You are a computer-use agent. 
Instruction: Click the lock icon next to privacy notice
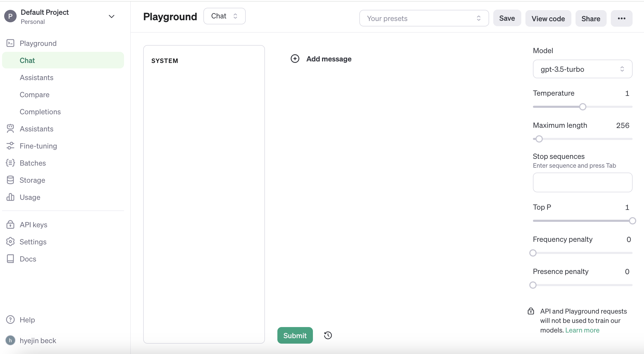pyautogui.click(x=531, y=311)
